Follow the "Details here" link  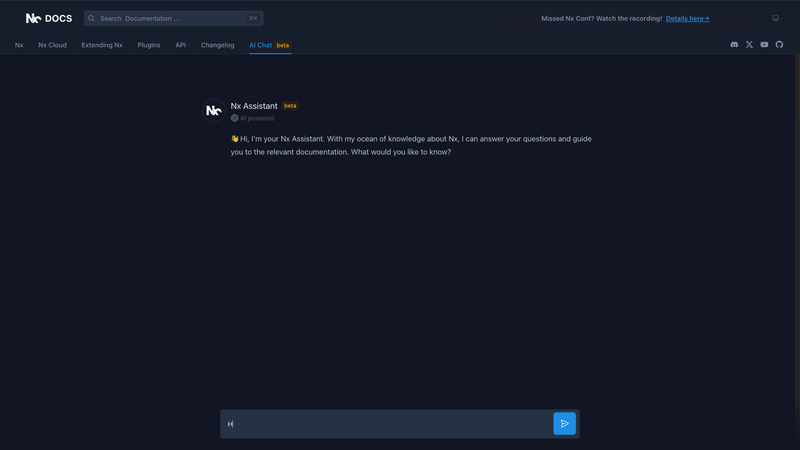687,18
